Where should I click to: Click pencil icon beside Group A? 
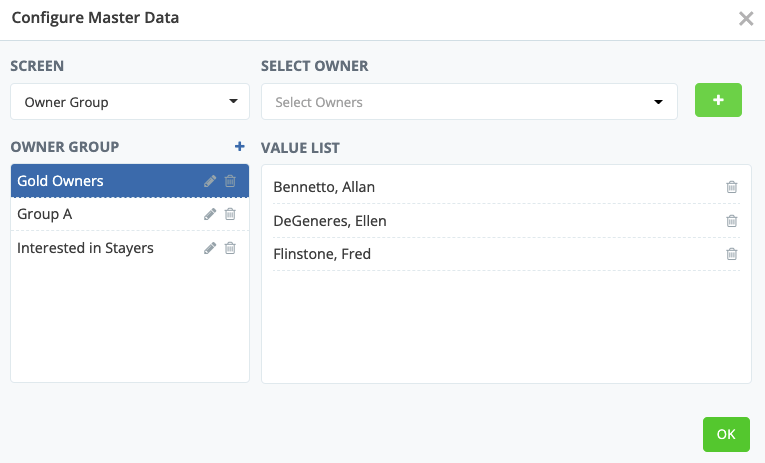(x=210, y=214)
